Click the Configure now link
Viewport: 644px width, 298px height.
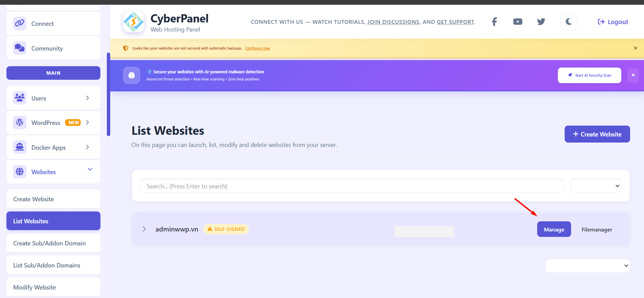click(257, 48)
